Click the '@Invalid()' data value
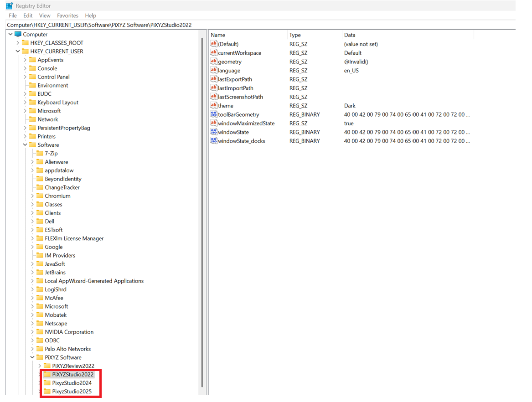The width and height of the screenshot is (532, 402). click(356, 62)
